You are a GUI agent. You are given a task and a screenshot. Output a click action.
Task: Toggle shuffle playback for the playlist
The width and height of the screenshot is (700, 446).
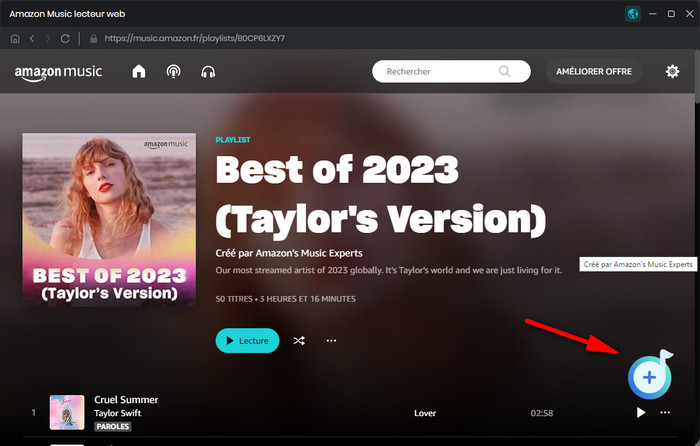[x=299, y=341]
